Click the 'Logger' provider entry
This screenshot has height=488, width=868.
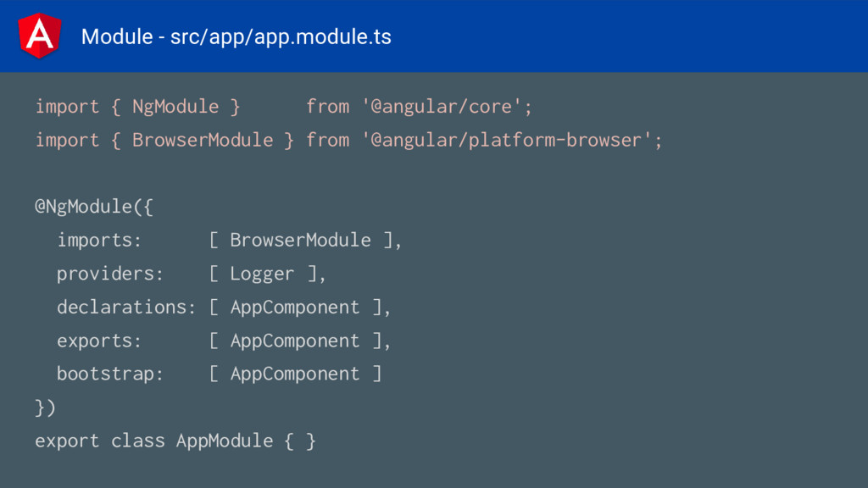[x=263, y=274]
